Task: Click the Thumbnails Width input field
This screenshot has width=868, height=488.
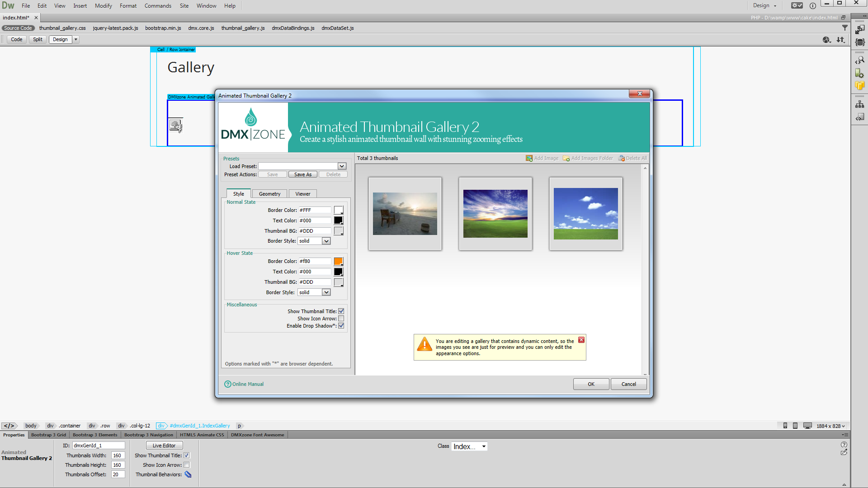Action: (118, 455)
